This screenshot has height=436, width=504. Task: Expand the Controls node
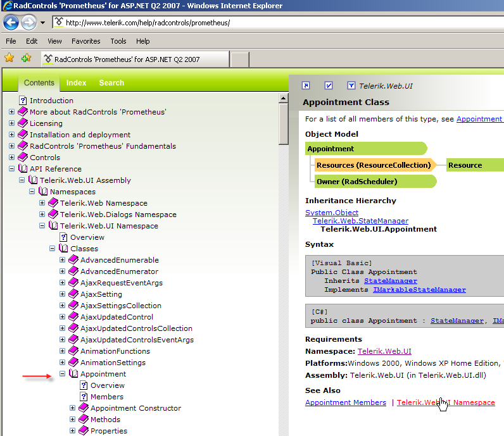(11, 158)
